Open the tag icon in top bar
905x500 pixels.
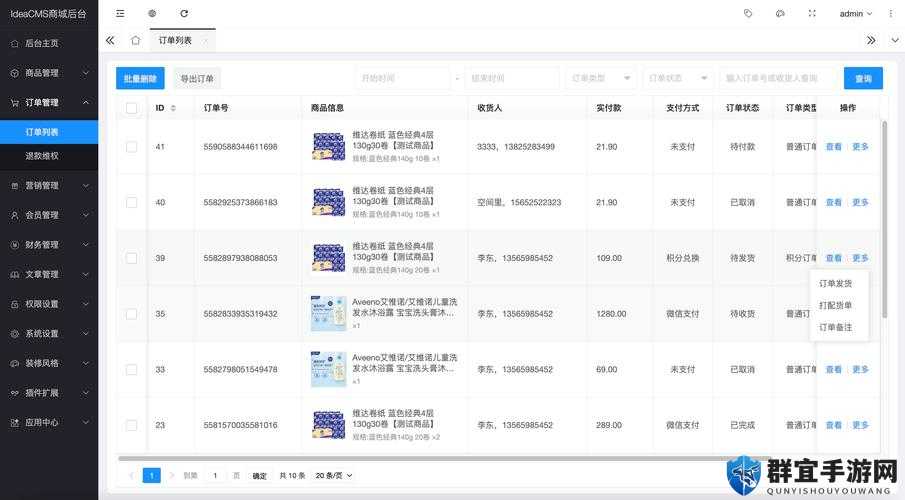tap(748, 13)
